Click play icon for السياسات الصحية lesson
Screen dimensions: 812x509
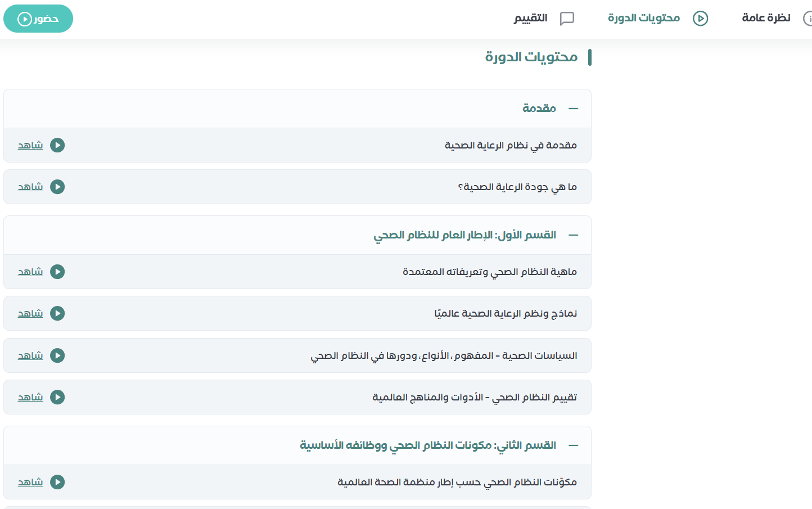coord(57,355)
